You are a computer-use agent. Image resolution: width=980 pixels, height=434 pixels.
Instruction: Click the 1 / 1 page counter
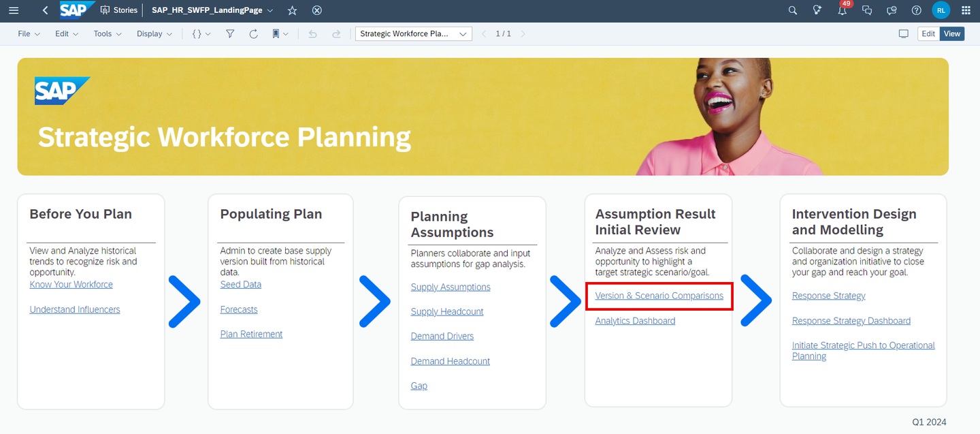point(504,33)
